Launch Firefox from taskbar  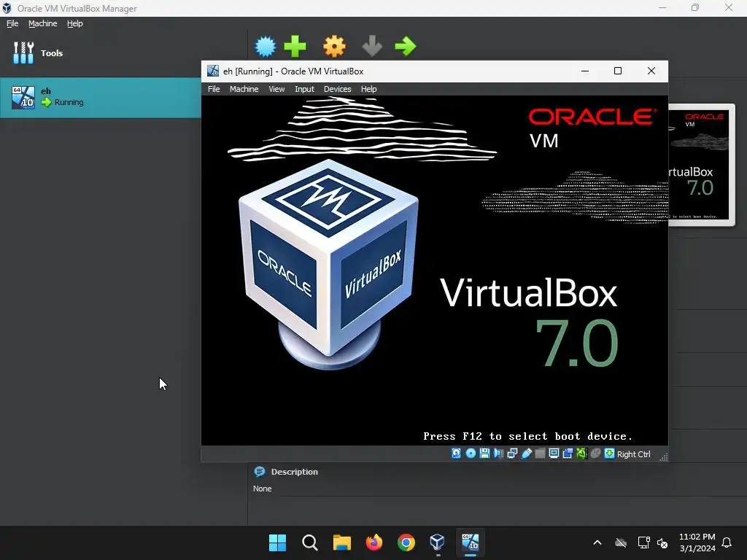[374, 542]
